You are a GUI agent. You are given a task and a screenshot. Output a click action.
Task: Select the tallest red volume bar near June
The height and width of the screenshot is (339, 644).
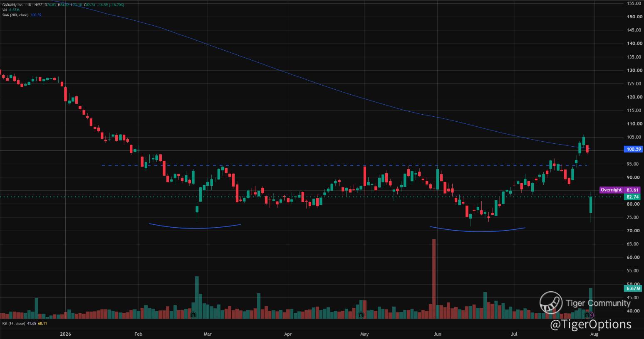[434, 279]
